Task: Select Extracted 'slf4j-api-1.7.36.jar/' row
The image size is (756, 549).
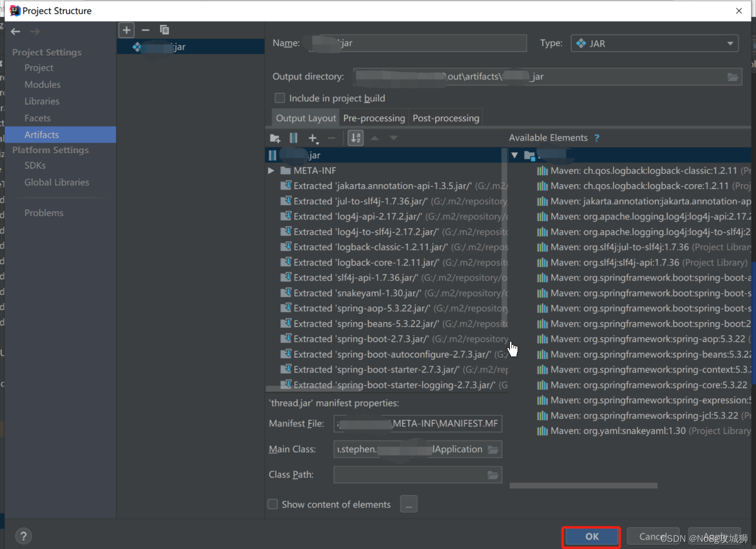Action: [386, 278]
